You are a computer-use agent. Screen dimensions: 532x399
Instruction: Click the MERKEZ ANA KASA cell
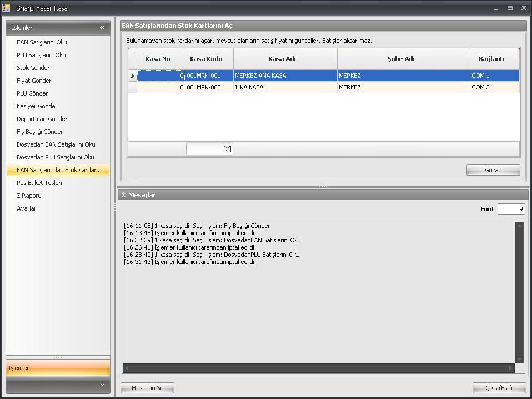click(285, 76)
